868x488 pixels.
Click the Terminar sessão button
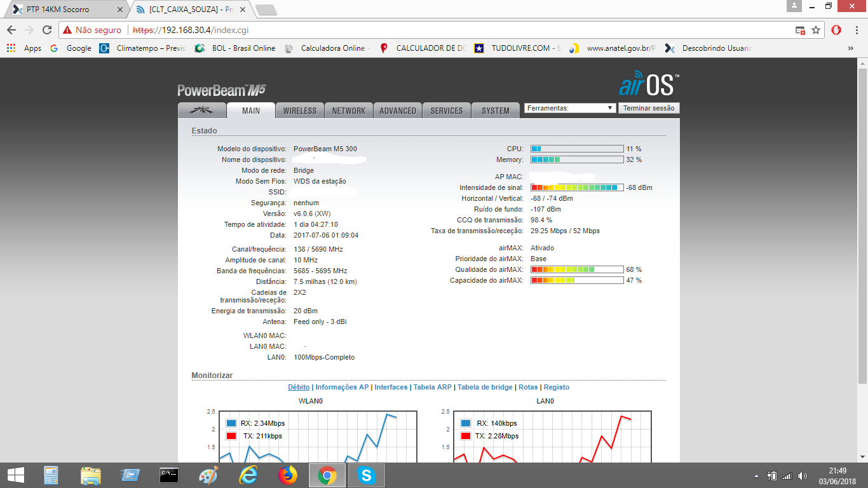[x=649, y=108]
